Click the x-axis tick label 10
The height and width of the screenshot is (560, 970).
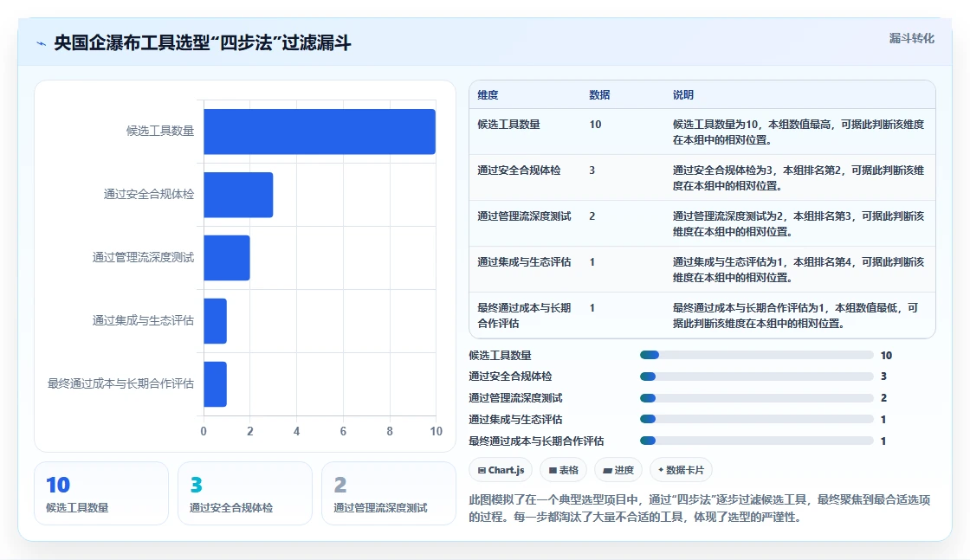(436, 431)
